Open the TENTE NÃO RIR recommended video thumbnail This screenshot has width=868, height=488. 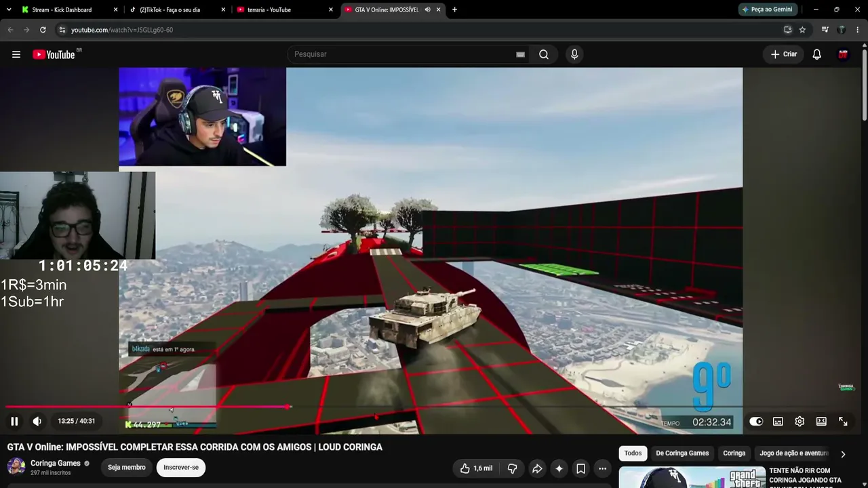[x=692, y=477]
